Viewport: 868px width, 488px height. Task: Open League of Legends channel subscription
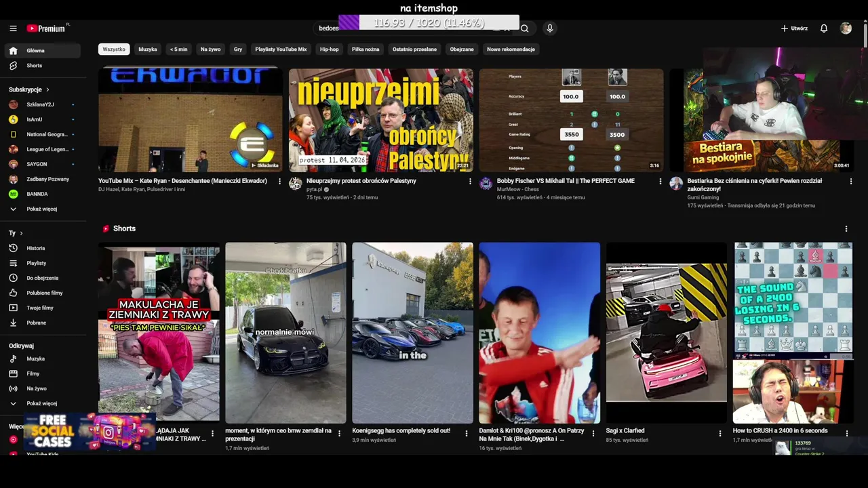pyautogui.click(x=43, y=149)
